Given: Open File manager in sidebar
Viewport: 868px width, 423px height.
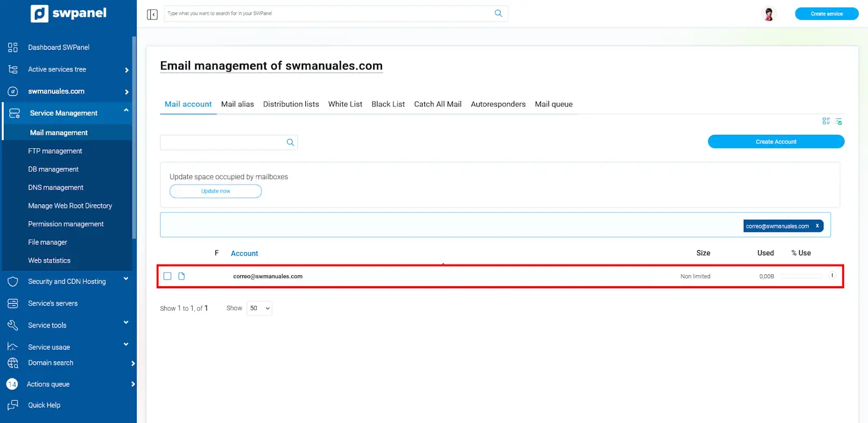Looking at the screenshot, I should 47,242.
